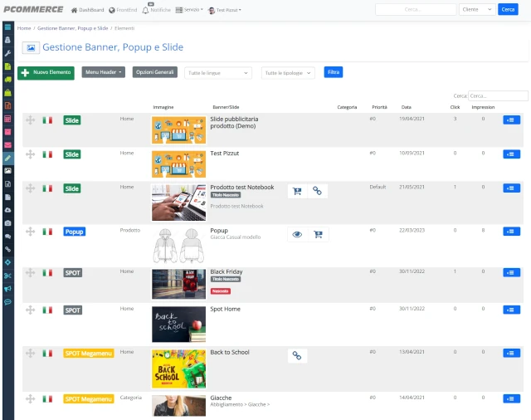Grab the move handle of Black Friday row
531x420 pixels.
click(30, 272)
